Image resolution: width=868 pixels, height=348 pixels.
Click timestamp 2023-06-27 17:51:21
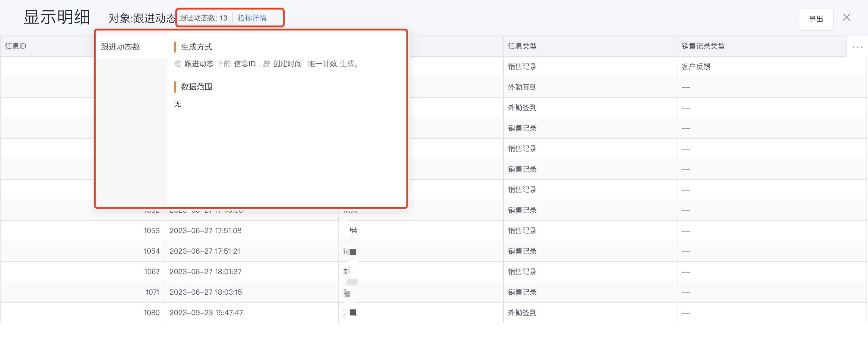205,251
